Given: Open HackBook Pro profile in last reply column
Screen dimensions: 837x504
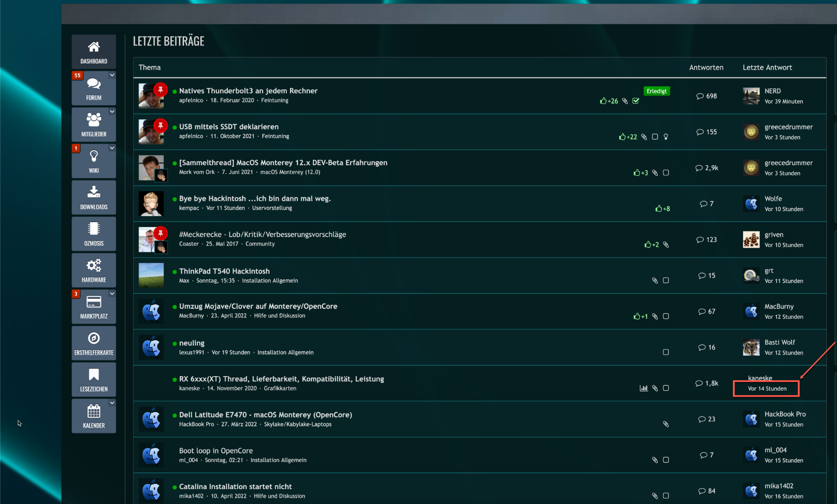Looking at the screenshot, I should [785, 414].
